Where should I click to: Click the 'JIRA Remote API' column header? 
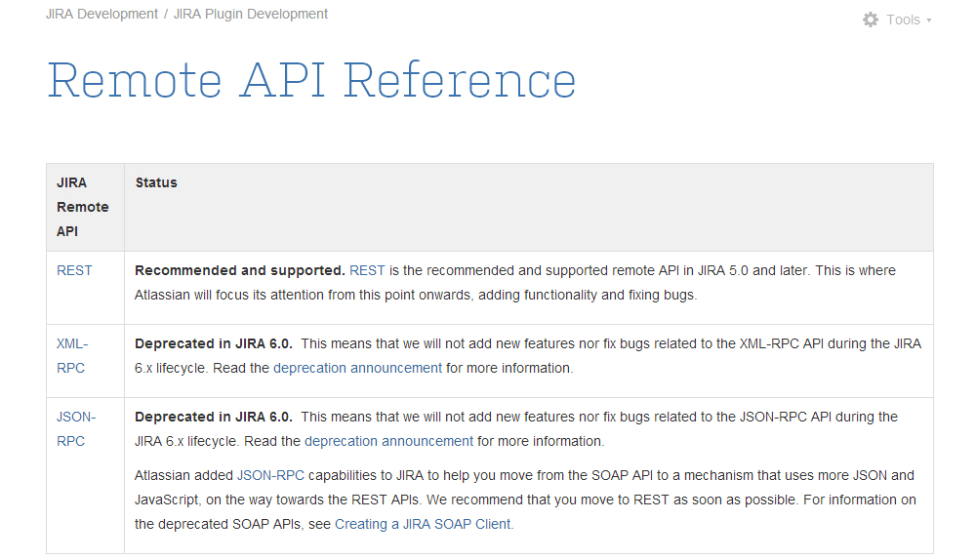[83, 207]
